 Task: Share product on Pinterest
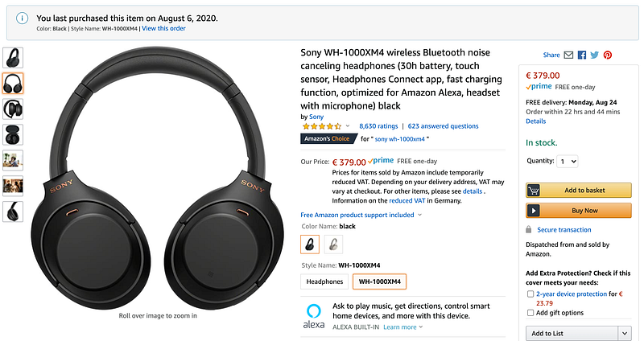click(608, 55)
